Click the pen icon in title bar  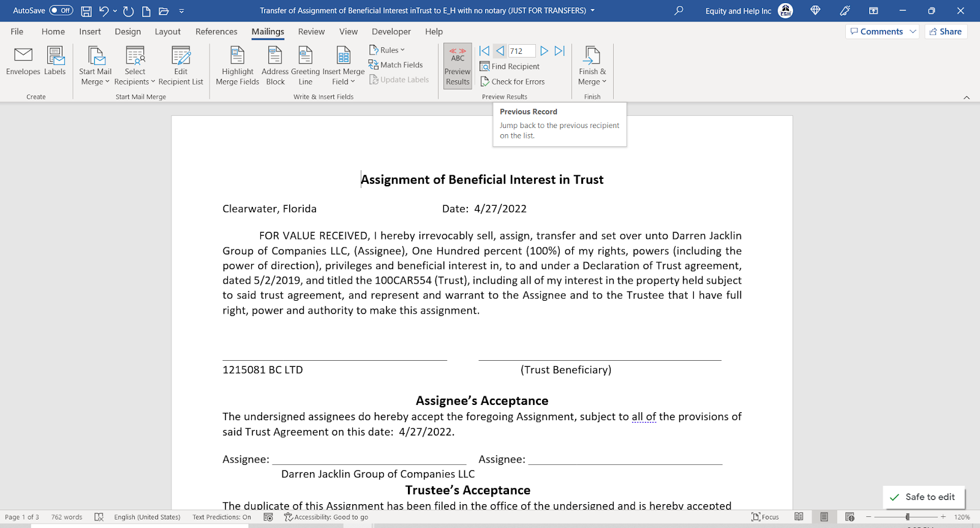[x=845, y=10]
